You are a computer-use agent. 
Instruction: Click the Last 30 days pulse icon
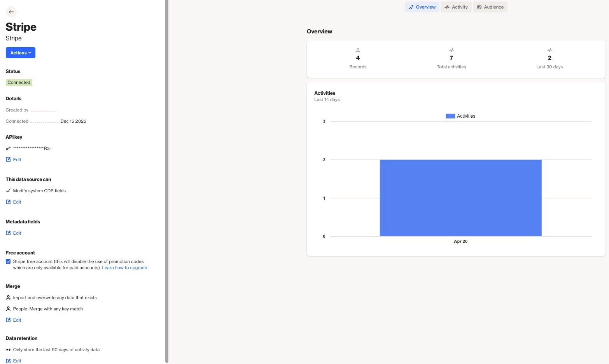(x=549, y=50)
